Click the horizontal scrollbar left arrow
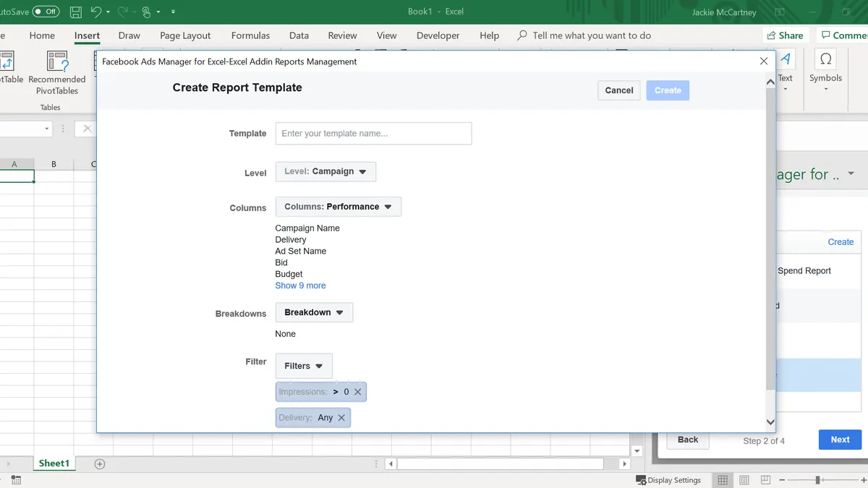This screenshot has height=488, width=868. (391, 463)
